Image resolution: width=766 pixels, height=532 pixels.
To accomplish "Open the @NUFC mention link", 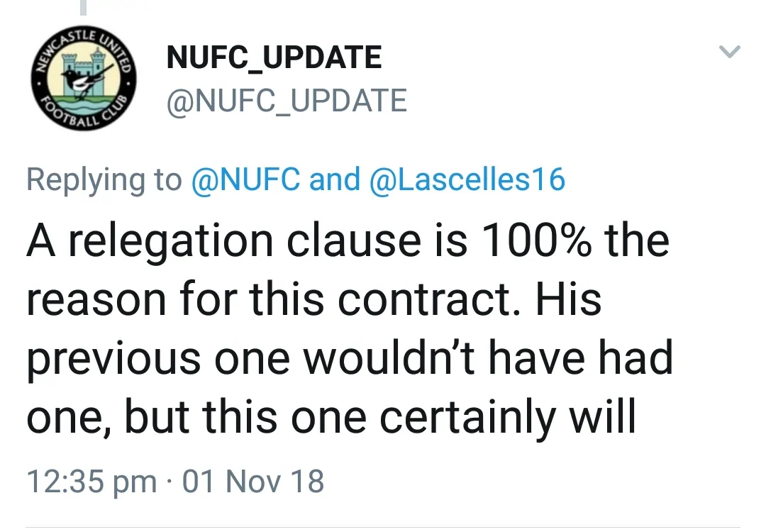I will coord(247,179).
